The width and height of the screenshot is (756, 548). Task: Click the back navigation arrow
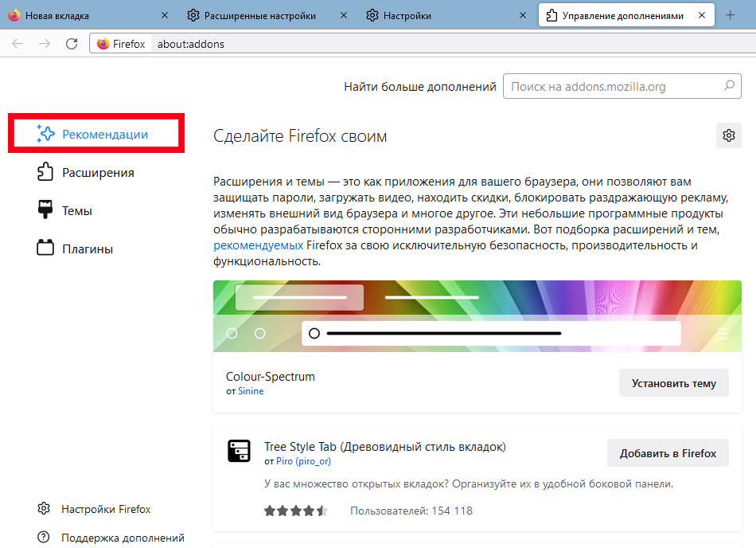18,44
